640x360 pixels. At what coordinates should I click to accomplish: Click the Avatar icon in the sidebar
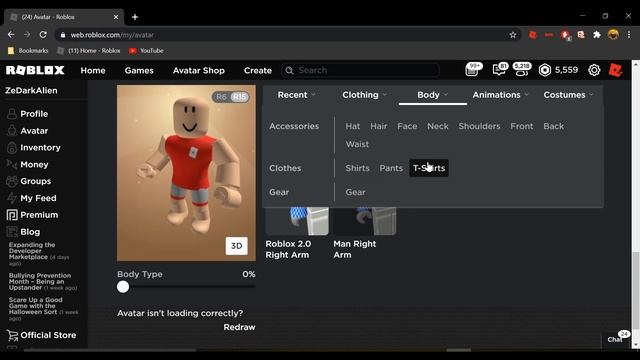point(12,131)
